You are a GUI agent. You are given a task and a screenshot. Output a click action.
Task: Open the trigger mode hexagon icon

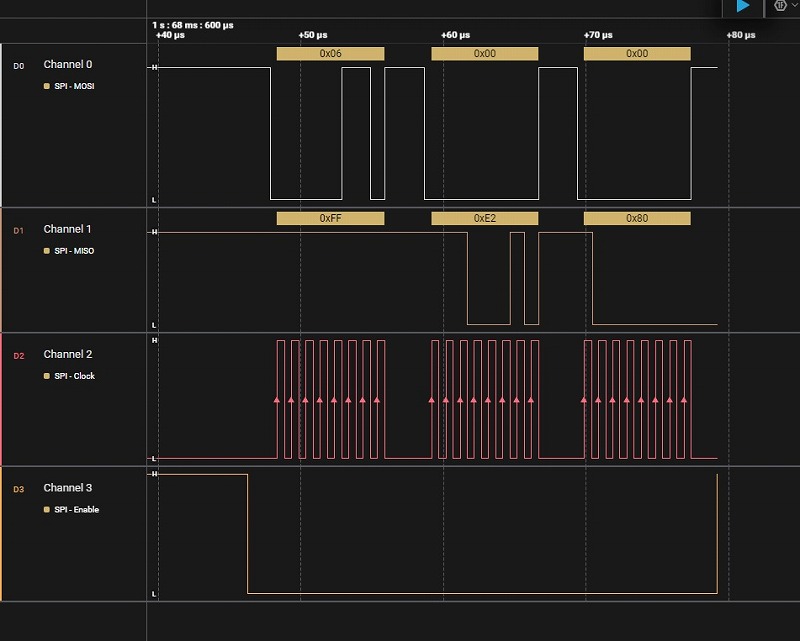(x=780, y=5)
